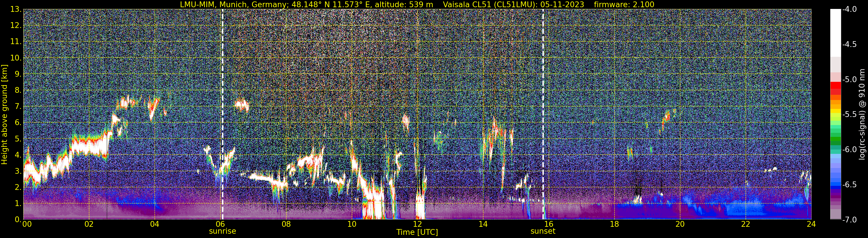Select the 'LMU-MIM, Munich, Germany' title text

234,4
